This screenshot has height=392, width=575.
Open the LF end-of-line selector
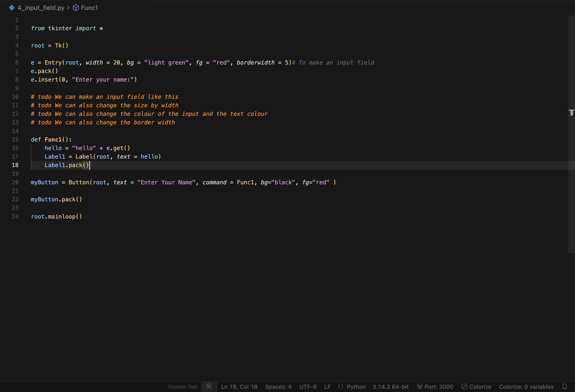tap(327, 387)
